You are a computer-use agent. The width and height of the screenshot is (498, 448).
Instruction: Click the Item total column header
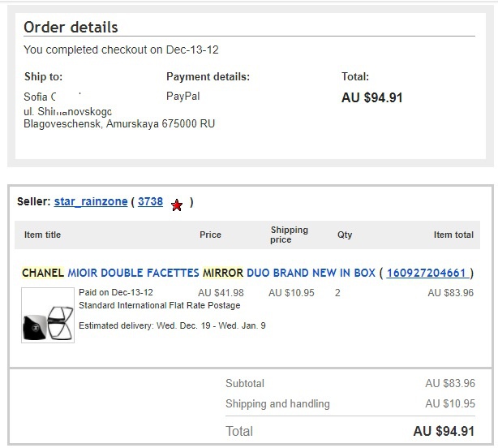[453, 235]
